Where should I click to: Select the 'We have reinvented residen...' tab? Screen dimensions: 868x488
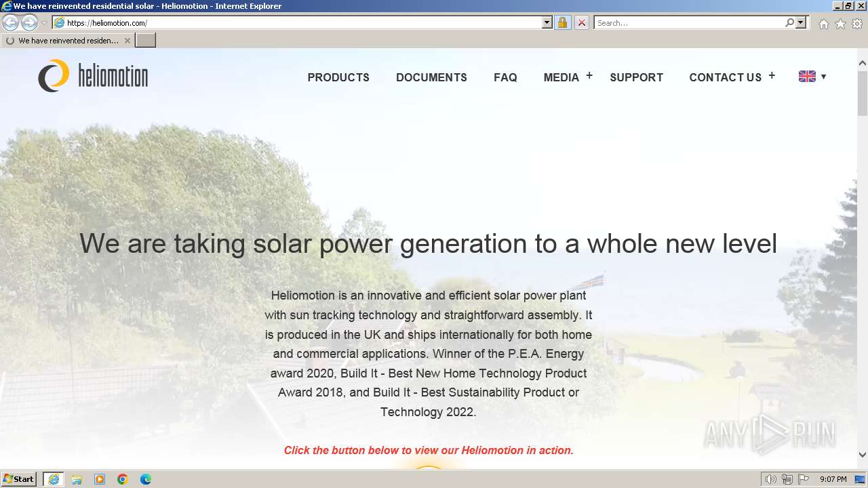click(68, 41)
